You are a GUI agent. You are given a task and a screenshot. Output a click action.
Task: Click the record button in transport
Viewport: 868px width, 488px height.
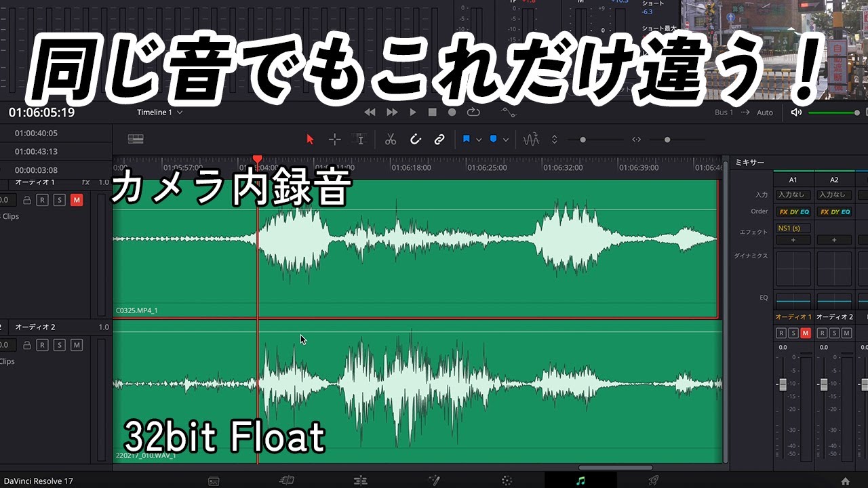(452, 112)
